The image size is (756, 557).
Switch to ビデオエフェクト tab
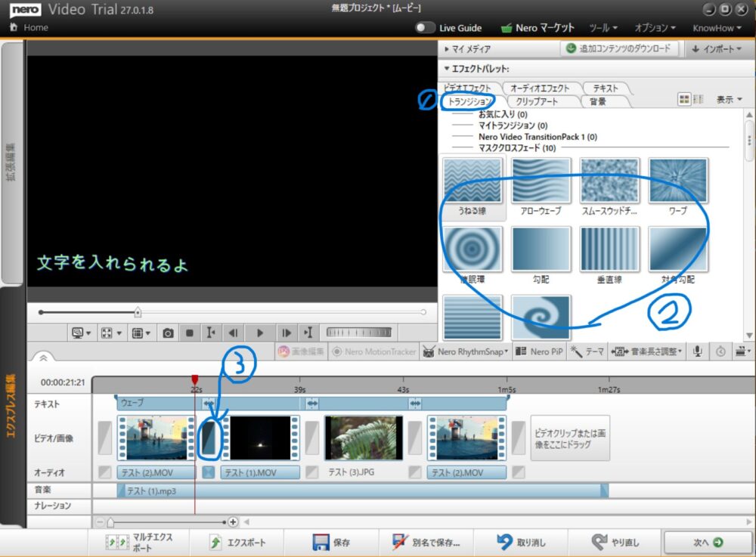pyautogui.click(x=467, y=88)
